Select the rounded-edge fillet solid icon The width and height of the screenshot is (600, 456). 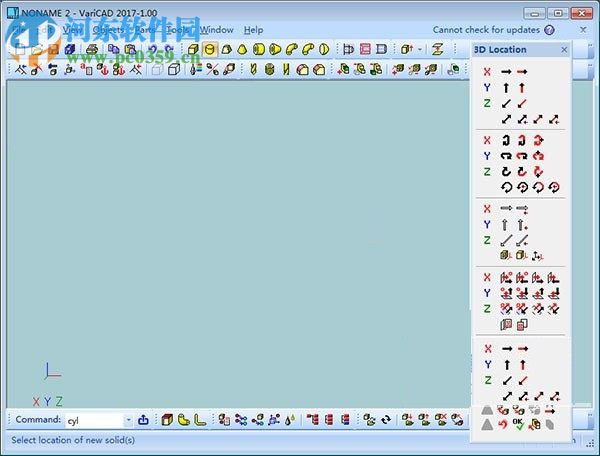pos(303,69)
